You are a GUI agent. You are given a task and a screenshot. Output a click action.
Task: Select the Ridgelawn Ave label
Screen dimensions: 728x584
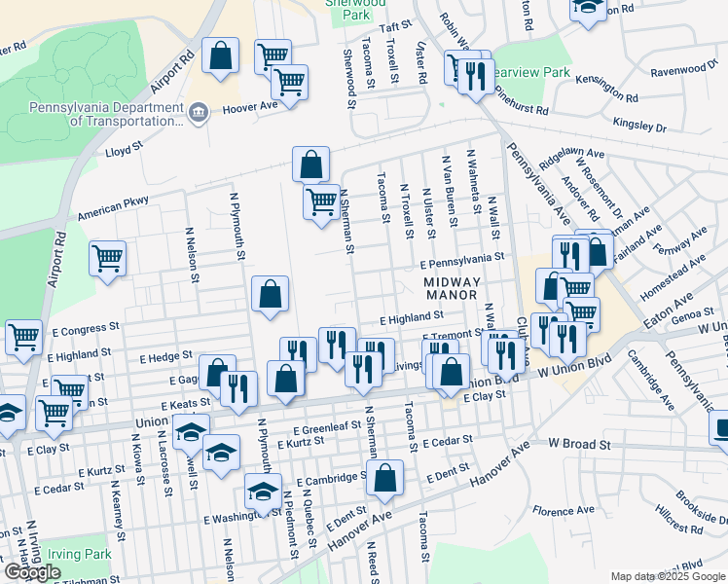tap(571, 159)
